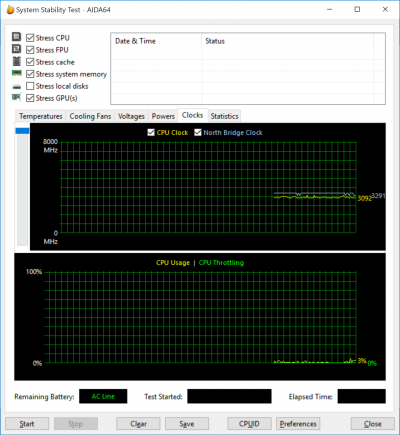The height and width of the screenshot is (435, 400).
Task: Hide the CPU Clock graph line
Action: (151, 133)
